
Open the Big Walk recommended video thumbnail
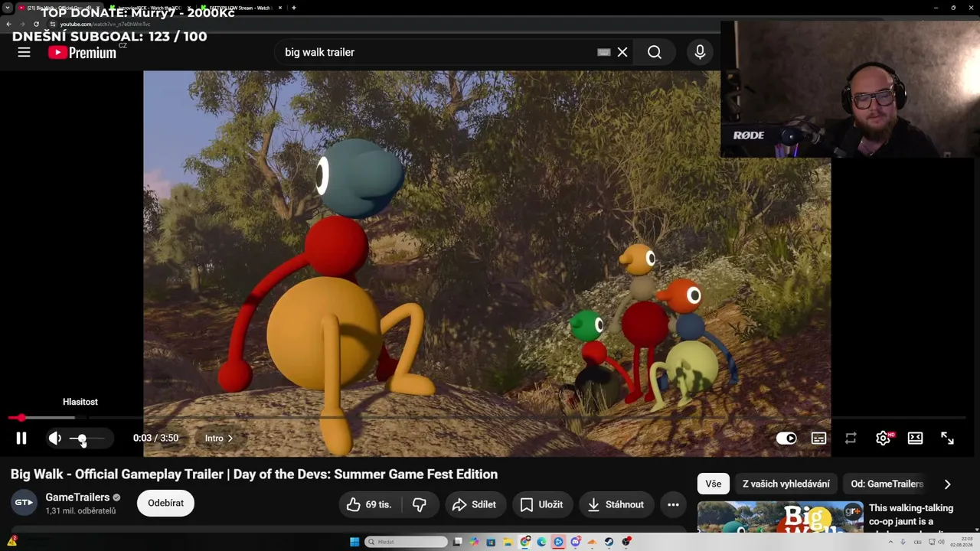[x=780, y=517]
